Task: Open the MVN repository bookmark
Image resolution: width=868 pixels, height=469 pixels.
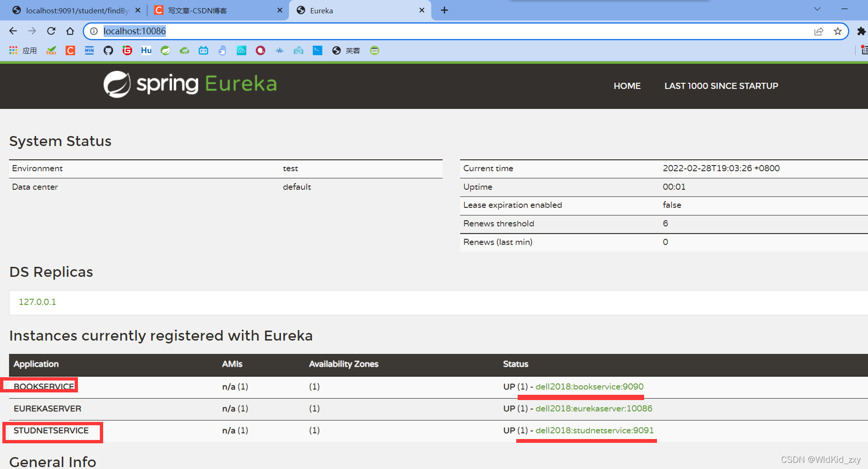Action: (89, 50)
